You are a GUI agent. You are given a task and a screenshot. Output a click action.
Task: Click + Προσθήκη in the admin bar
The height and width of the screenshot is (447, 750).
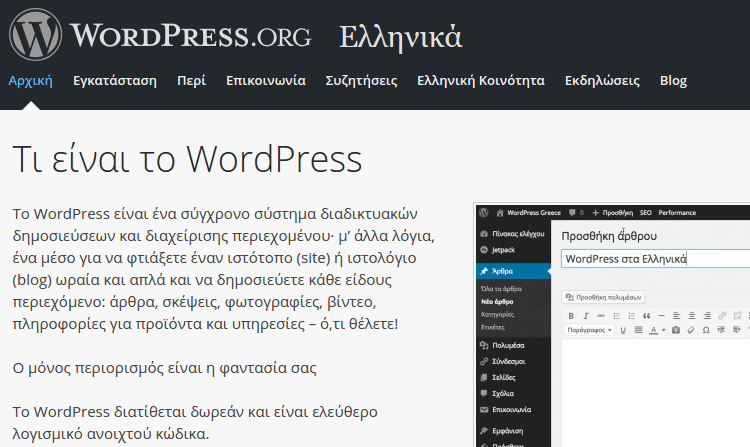pos(613,213)
